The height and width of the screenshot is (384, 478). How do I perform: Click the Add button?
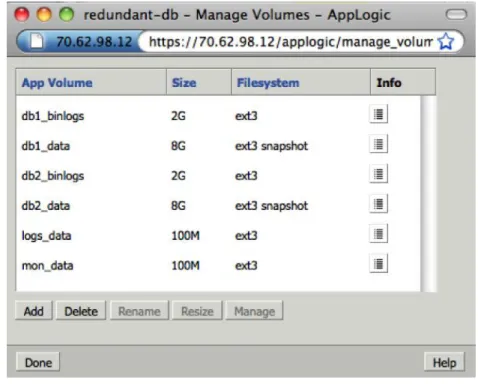[x=34, y=311]
